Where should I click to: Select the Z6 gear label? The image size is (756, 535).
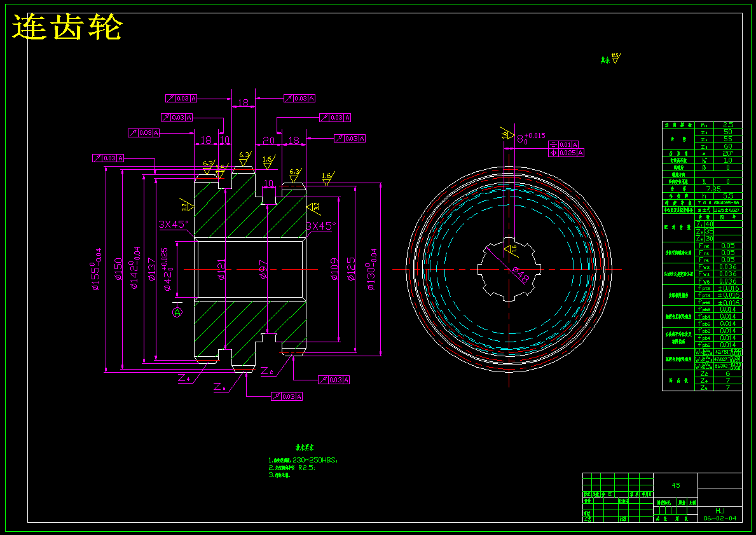(219, 387)
